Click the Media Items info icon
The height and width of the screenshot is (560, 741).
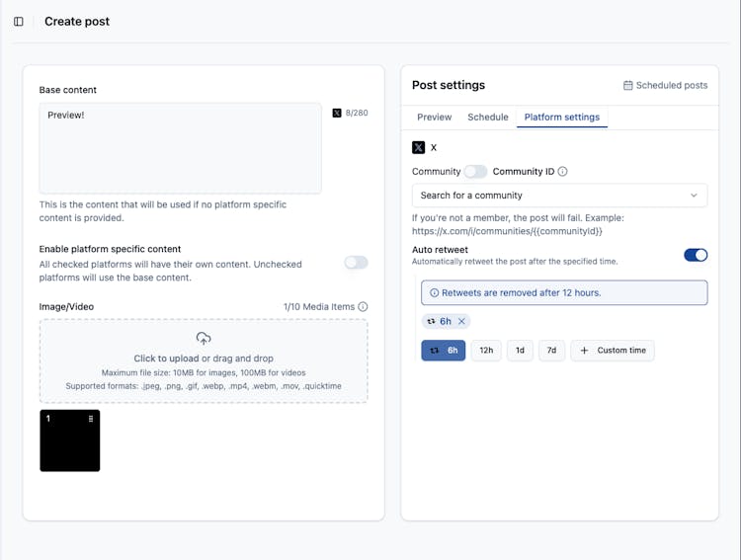[363, 307]
